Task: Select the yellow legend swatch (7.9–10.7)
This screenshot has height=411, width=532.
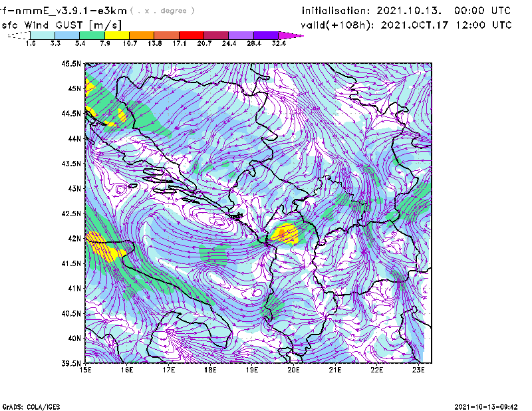Action: coord(117,35)
